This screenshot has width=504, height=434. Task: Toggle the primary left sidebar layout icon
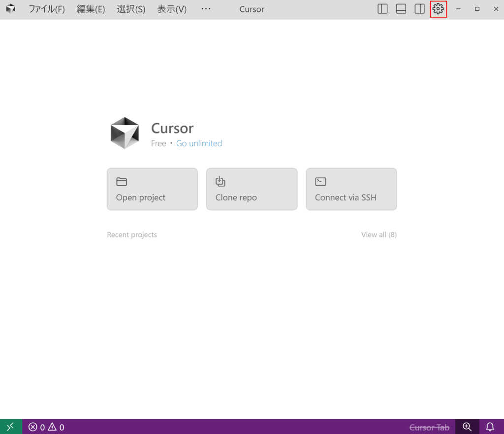(x=382, y=9)
